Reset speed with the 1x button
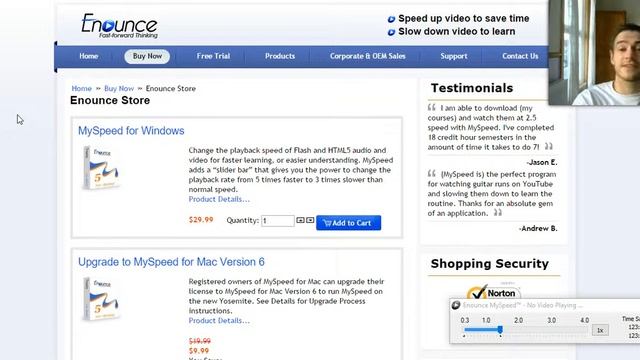The height and width of the screenshot is (360, 640). point(600,330)
